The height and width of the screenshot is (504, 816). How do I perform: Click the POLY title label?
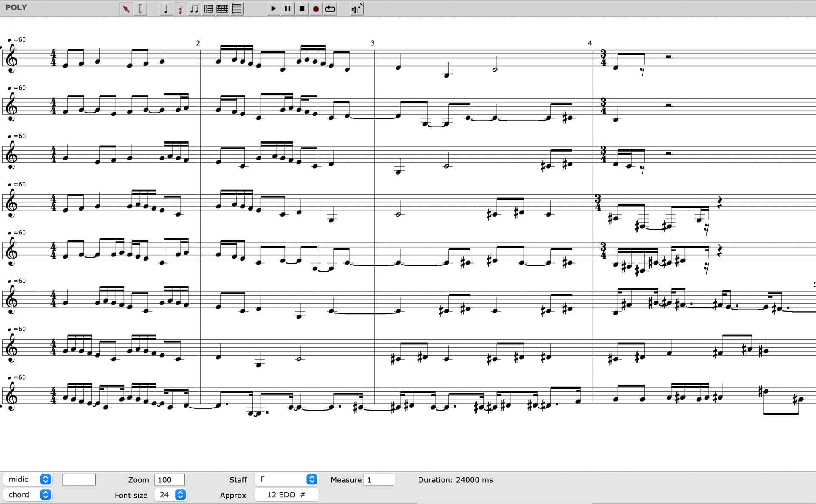[x=16, y=7]
